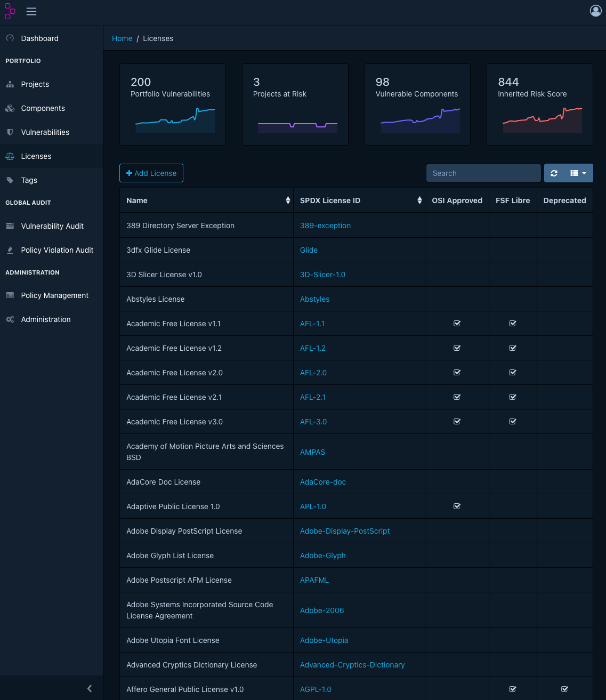Open the Projects sidebar item
This screenshot has height=700, width=606.
(51, 84)
